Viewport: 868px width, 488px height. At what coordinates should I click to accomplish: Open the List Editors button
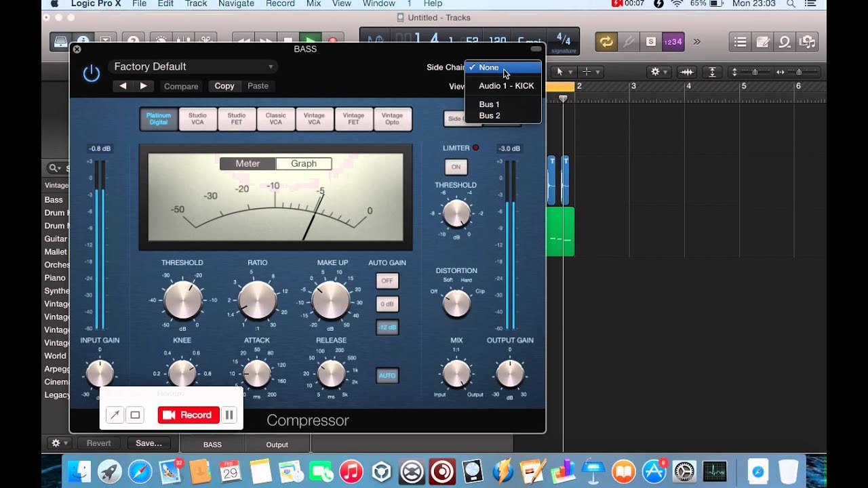(x=740, y=42)
